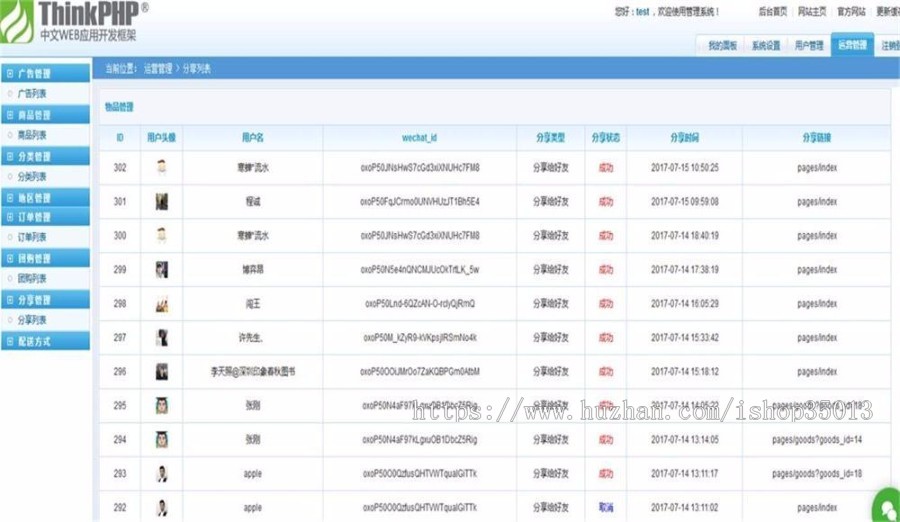This screenshot has height=522, width=900.
Task: Open the avatar in row 294
Action: (162, 439)
